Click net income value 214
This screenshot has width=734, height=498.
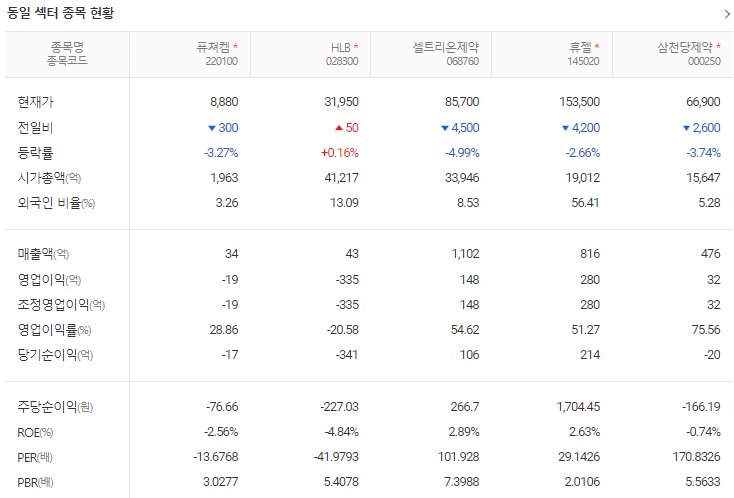click(590, 355)
